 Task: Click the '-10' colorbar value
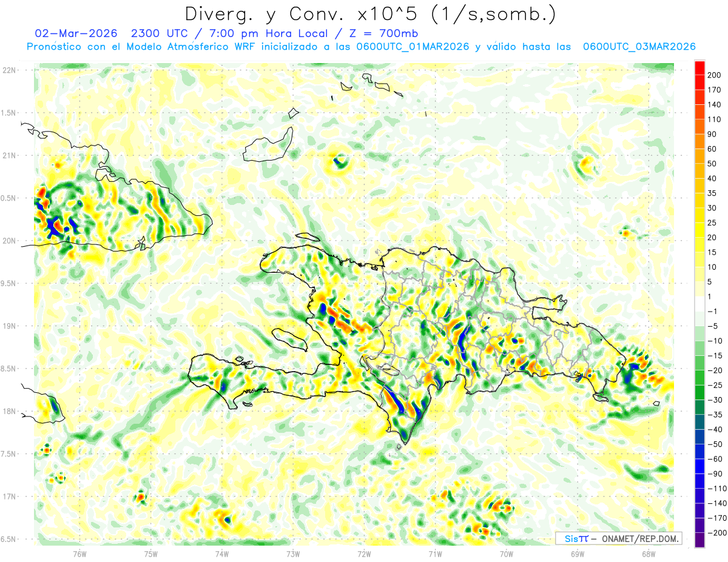tap(716, 341)
